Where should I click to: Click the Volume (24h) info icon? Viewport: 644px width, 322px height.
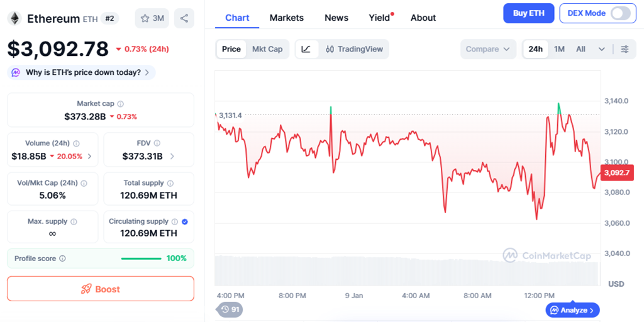pyautogui.click(x=77, y=143)
